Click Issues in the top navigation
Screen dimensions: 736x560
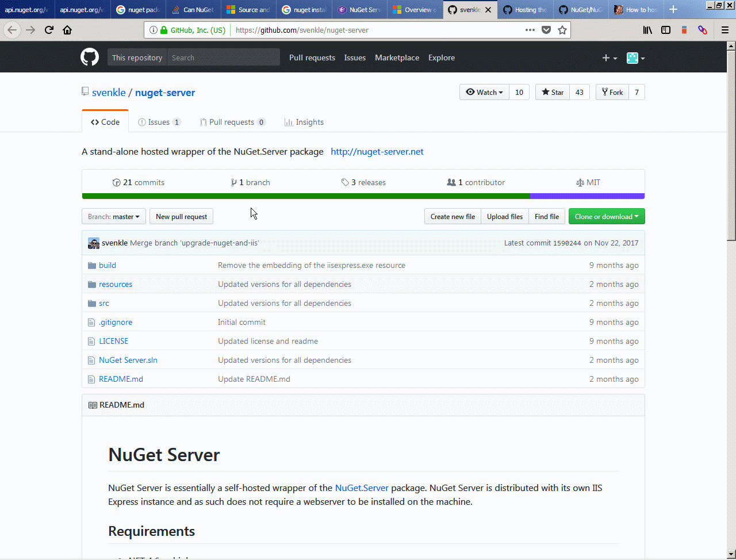355,57
